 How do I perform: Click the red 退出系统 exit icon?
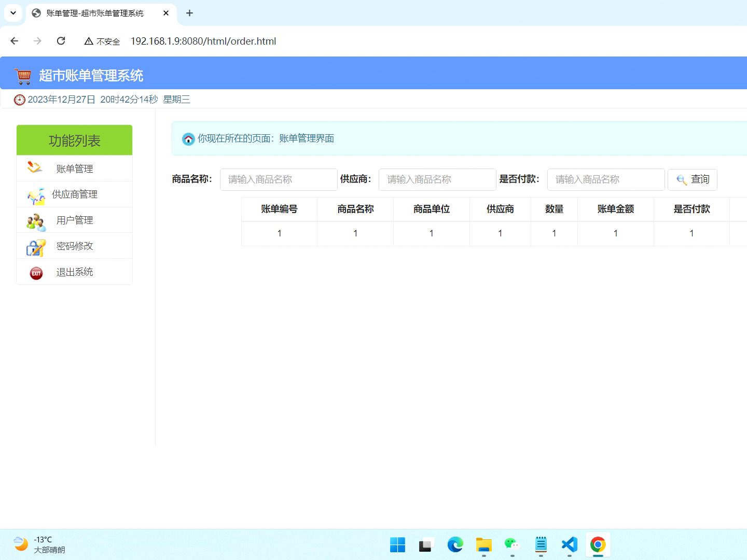pyautogui.click(x=36, y=273)
